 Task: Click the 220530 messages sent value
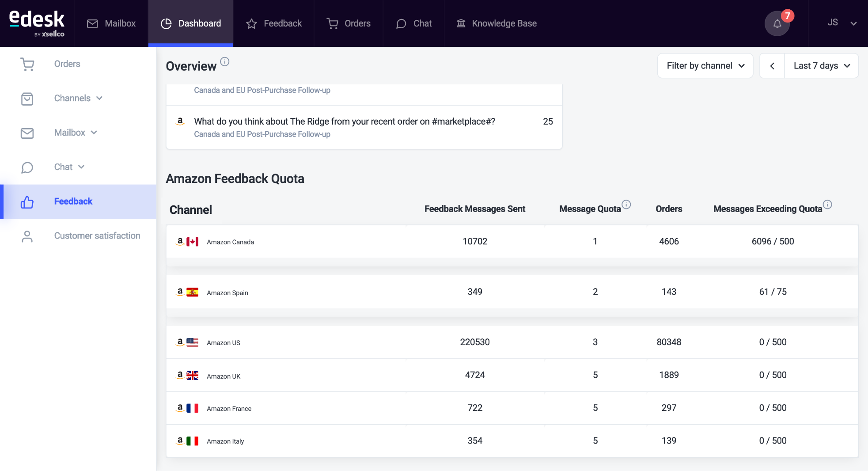point(475,342)
